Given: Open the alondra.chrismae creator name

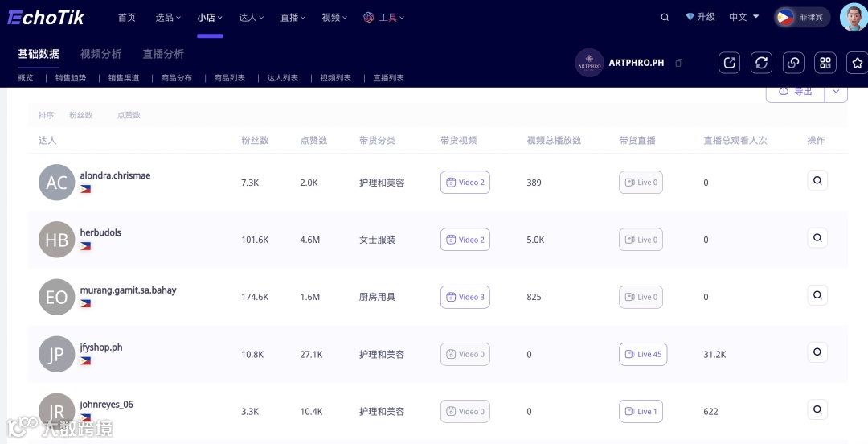Looking at the screenshot, I should coord(115,175).
